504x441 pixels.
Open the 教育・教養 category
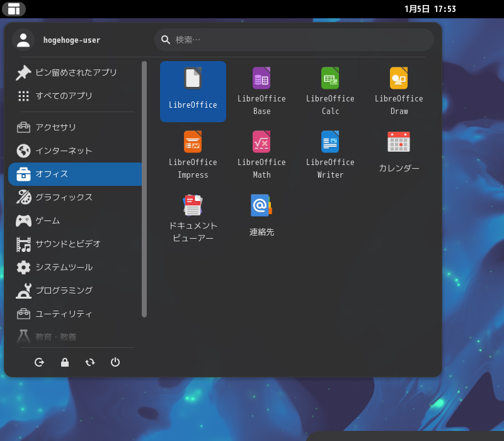coord(75,337)
